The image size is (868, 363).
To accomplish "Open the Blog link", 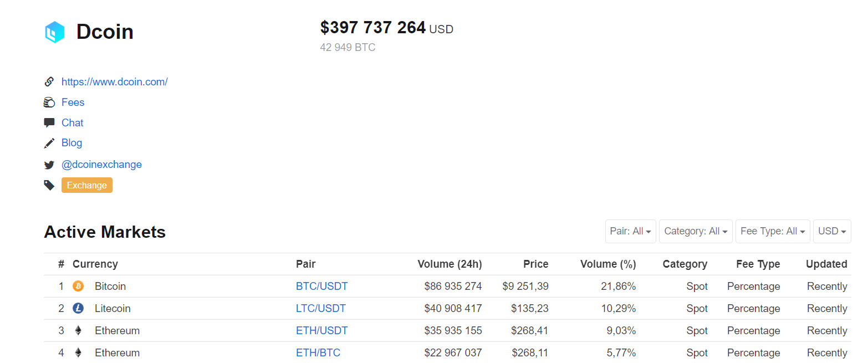I will tap(72, 143).
